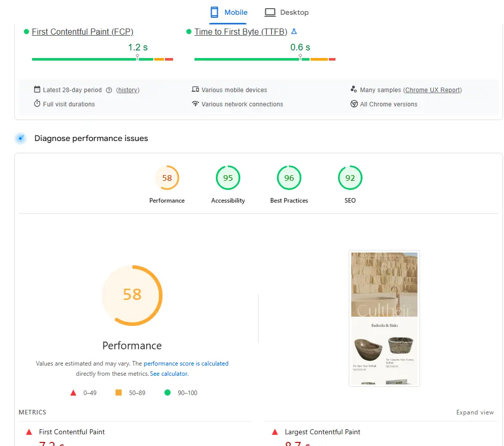Jump to the Best Practices score gauge

click(289, 178)
